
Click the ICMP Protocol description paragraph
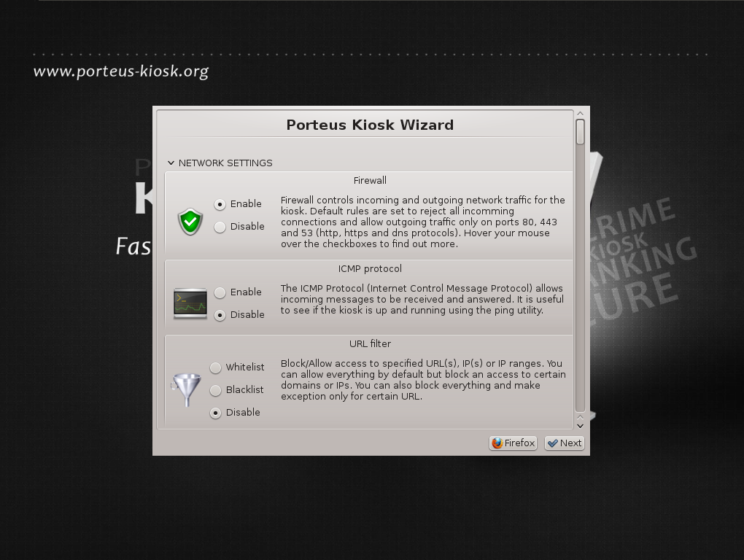[x=422, y=299]
